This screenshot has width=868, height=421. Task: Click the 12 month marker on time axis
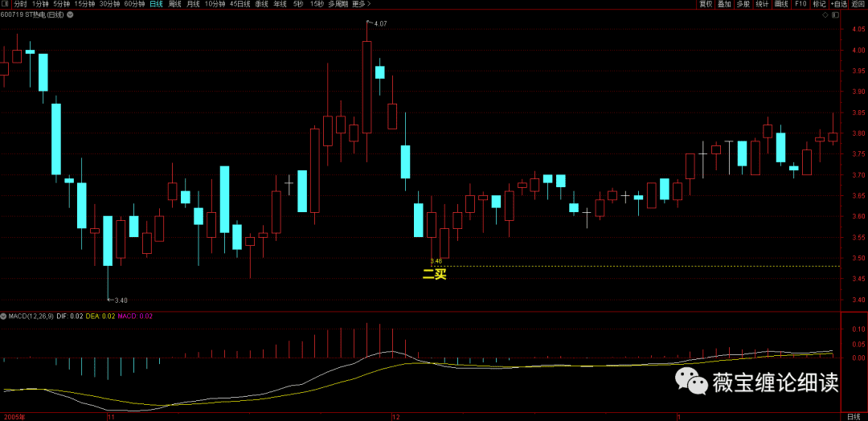click(395, 415)
